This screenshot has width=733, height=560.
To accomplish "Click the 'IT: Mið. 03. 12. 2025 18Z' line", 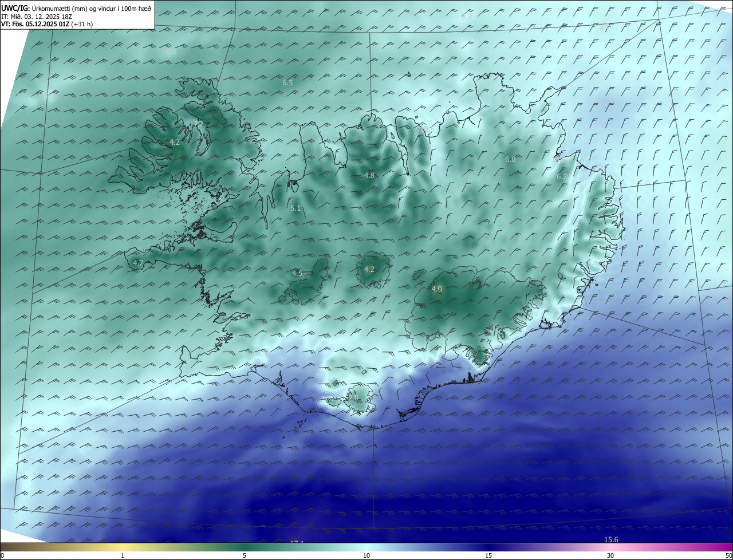I will tap(36, 17).
